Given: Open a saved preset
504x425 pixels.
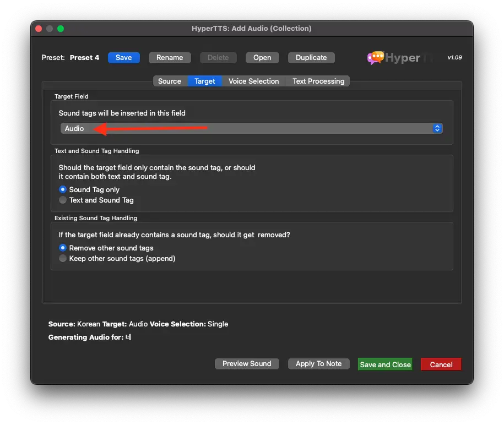Looking at the screenshot, I should pyautogui.click(x=262, y=57).
